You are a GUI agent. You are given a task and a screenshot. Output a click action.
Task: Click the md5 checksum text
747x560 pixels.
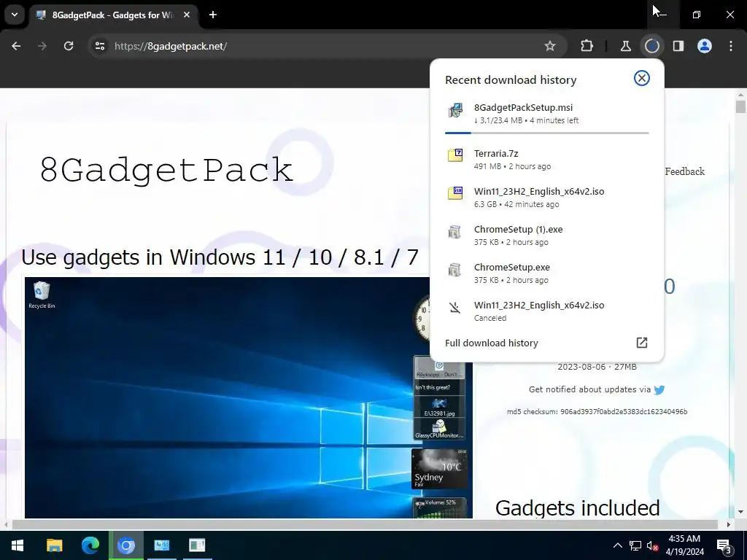coord(597,411)
